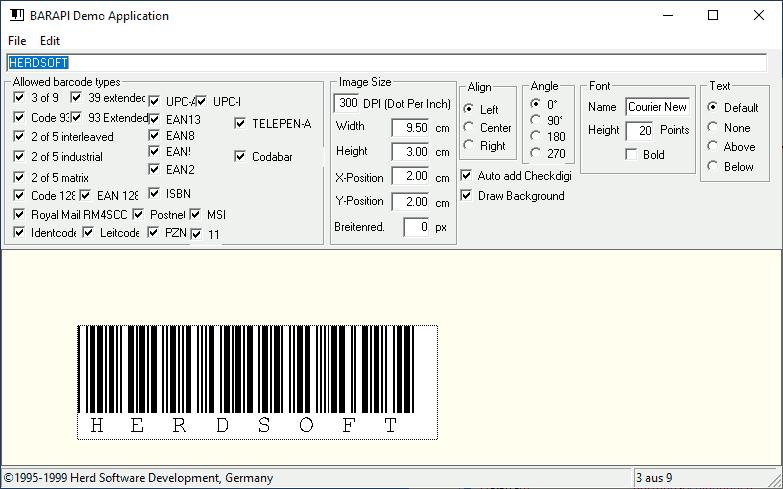Select Center alignment
This screenshot has width=783, height=489.
coord(468,127)
